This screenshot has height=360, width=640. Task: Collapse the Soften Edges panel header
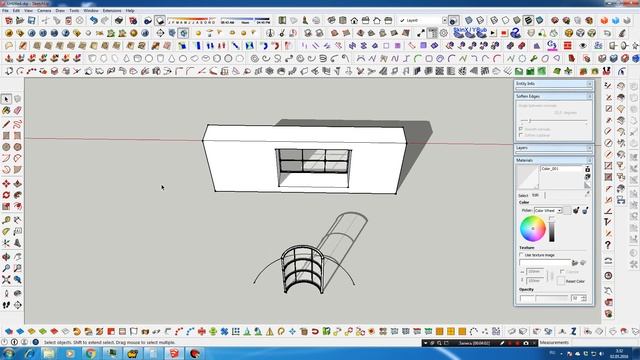(554, 96)
